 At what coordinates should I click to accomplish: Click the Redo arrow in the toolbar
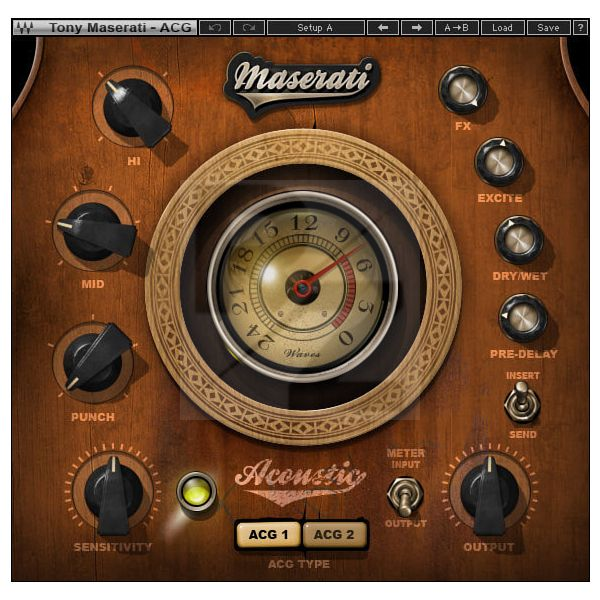pos(249,28)
